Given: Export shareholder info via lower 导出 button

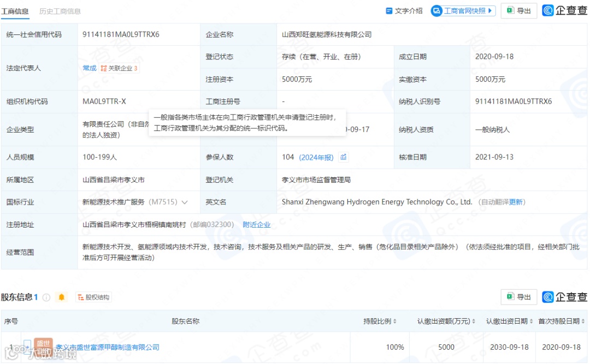Looking at the screenshot, I should click(518, 297).
